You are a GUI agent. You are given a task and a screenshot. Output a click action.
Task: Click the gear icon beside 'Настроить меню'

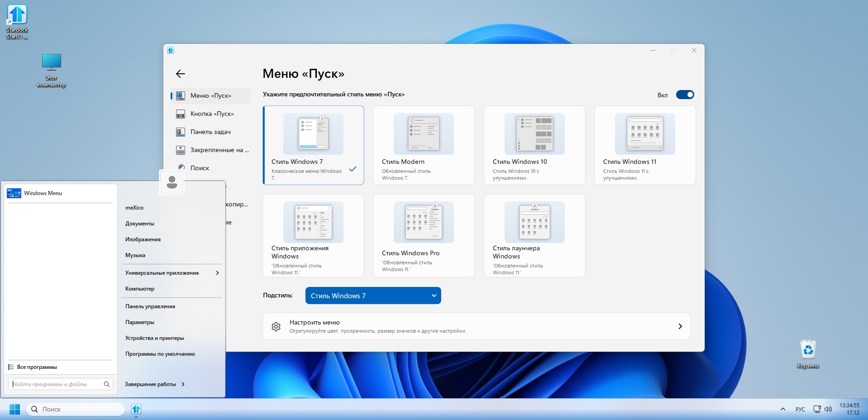[276, 326]
